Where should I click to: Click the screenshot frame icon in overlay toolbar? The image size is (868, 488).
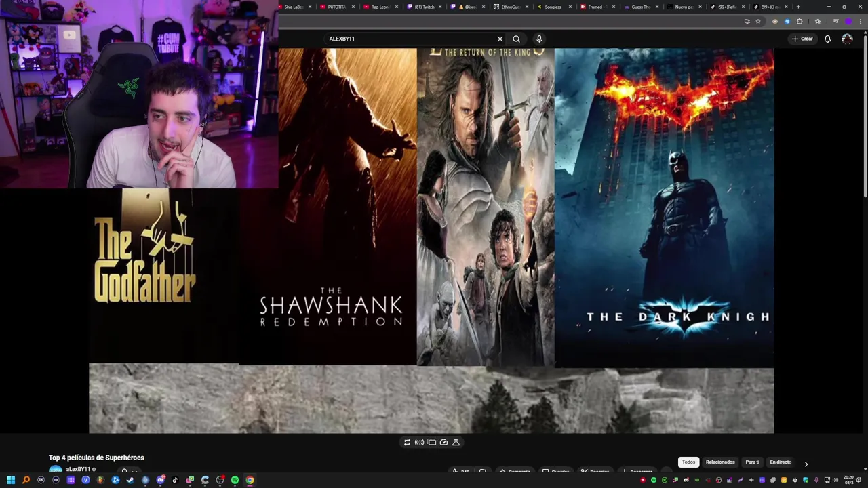coord(431,442)
